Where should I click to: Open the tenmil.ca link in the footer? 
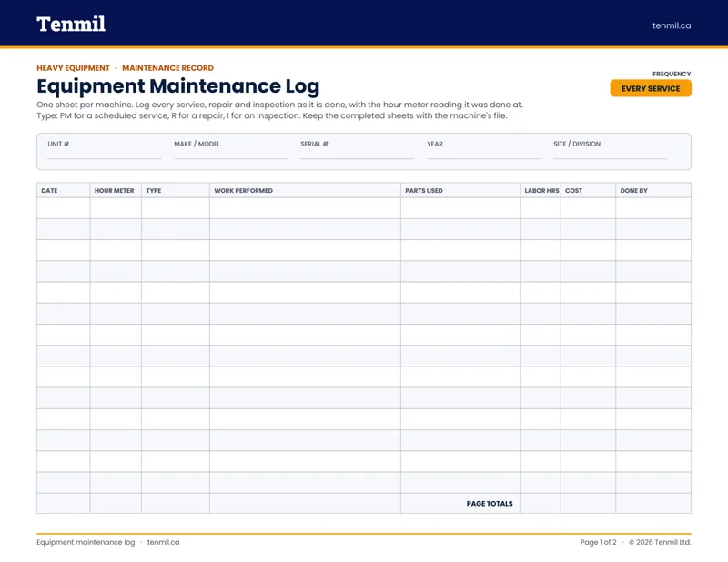tap(163, 542)
